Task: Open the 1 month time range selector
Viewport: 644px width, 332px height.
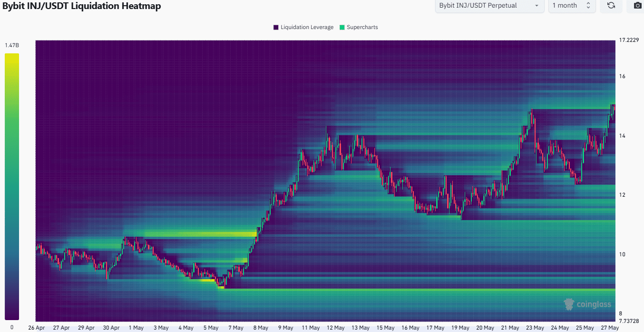Action: tap(572, 6)
